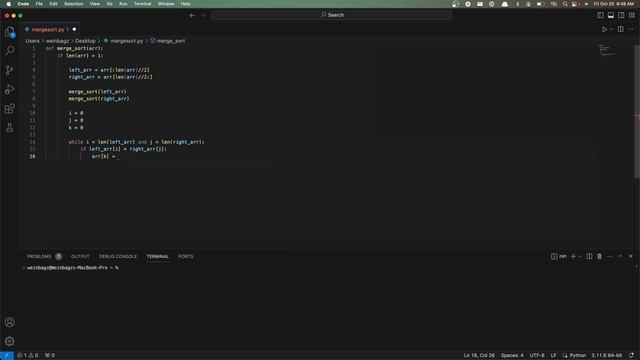Select the zsh terminal profile
The image size is (640, 360).
(559, 256)
